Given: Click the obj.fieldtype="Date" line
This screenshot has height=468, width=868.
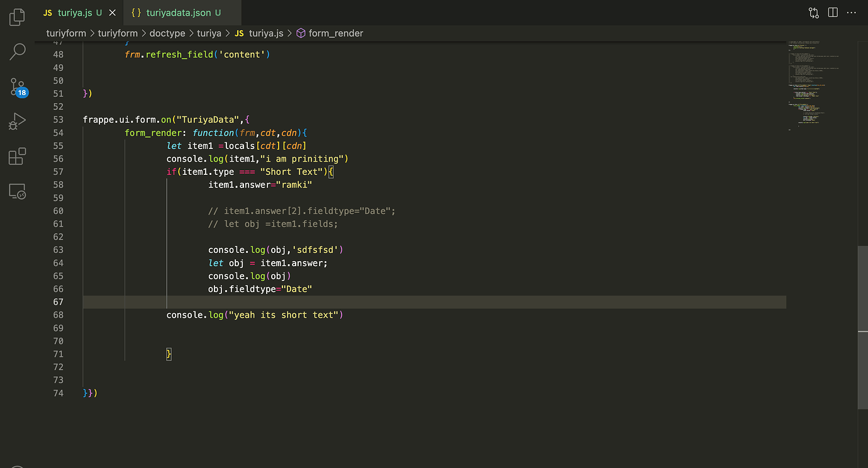Looking at the screenshot, I should tap(260, 289).
